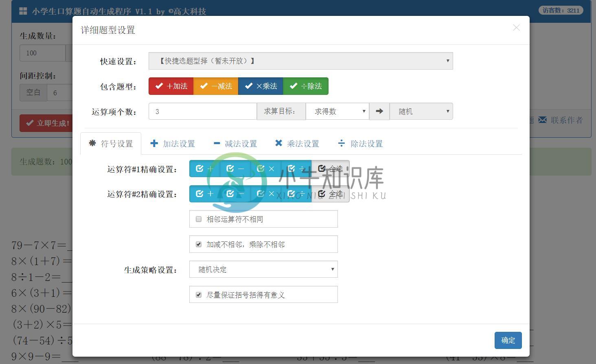Toggle the 除法 division question type
The image size is (596, 364).
pos(306,86)
